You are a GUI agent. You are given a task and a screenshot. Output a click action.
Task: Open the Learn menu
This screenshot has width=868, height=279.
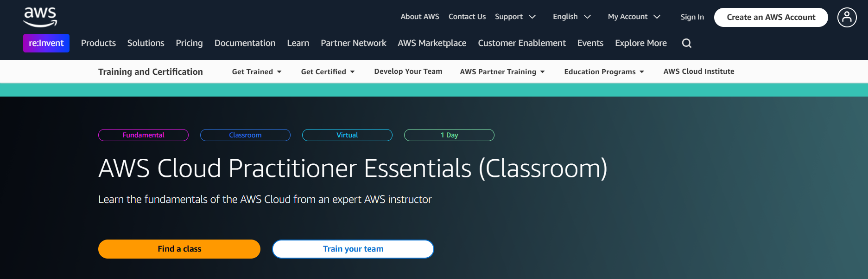(298, 43)
